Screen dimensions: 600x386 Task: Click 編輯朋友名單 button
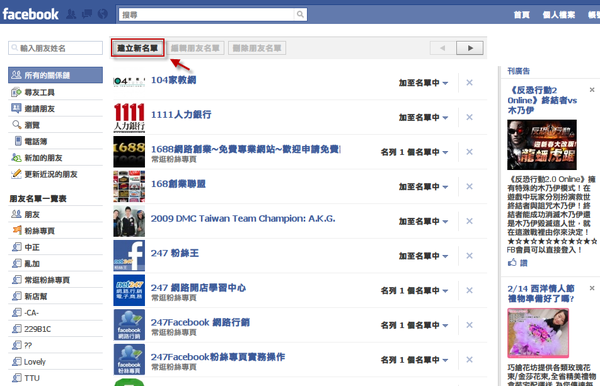coord(195,48)
